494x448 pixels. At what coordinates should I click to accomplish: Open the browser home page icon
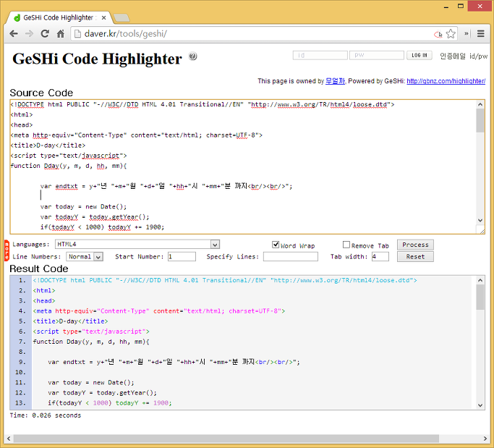[61, 34]
